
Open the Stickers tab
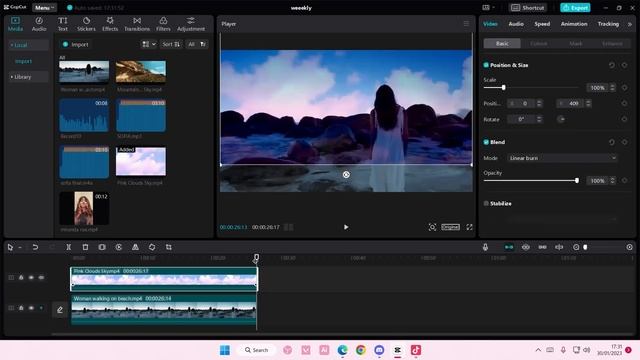click(86, 24)
